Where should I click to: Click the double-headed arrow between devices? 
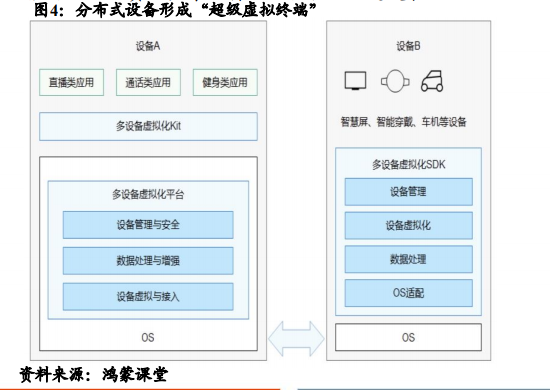coord(296,338)
